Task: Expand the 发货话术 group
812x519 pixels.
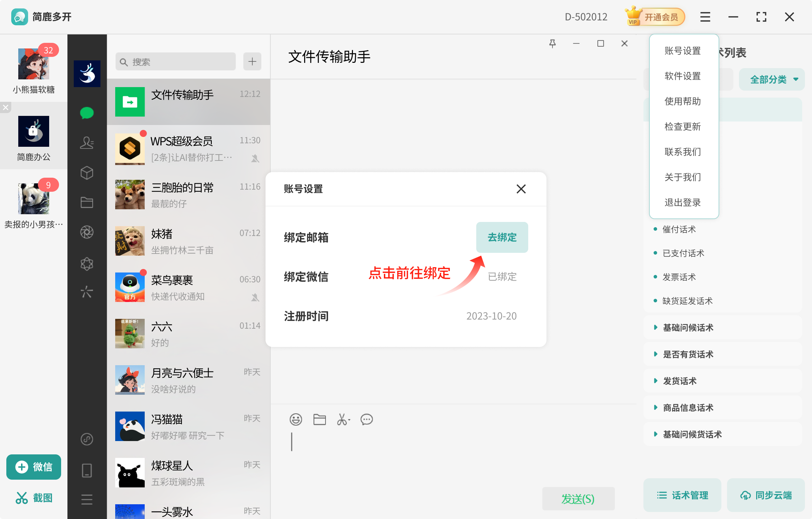Action: (679, 381)
